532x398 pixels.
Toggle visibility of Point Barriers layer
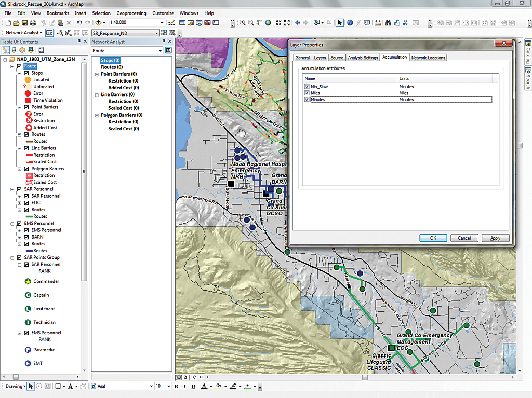(26, 107)
